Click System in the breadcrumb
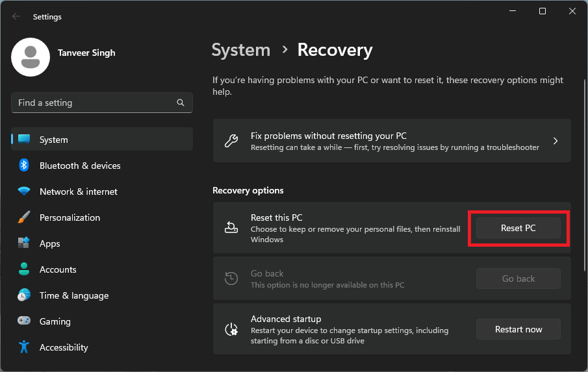The image size is (588, 372). click(x=241, y=50)
